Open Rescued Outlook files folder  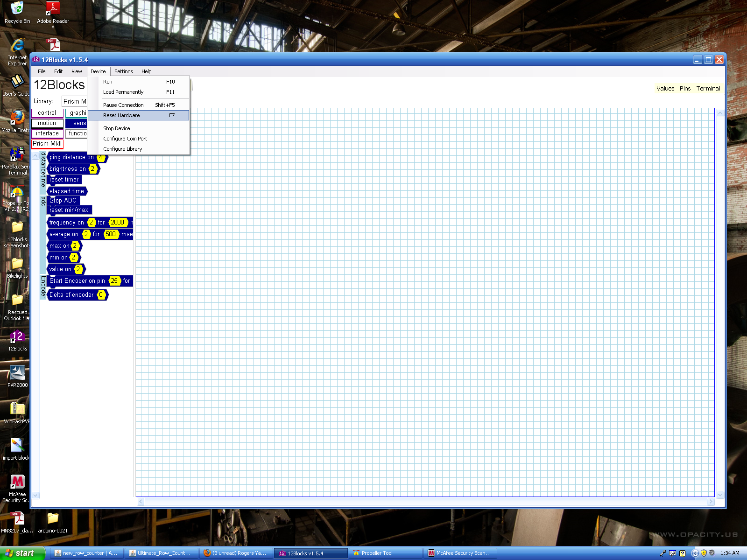(17, 307)
